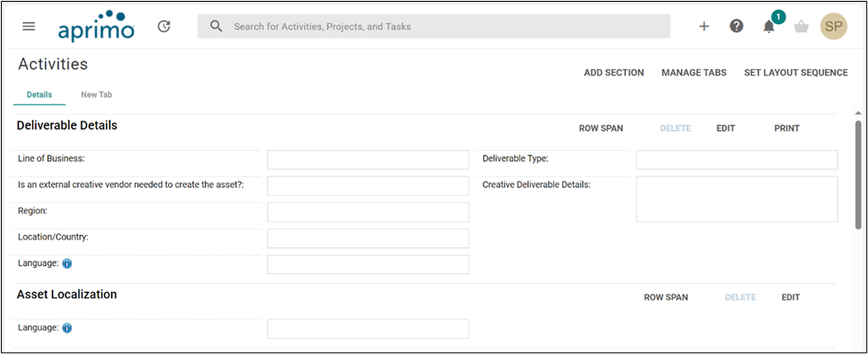Click EDIT for Asset Localization section

pyautogui.click(x=791, y=297)
